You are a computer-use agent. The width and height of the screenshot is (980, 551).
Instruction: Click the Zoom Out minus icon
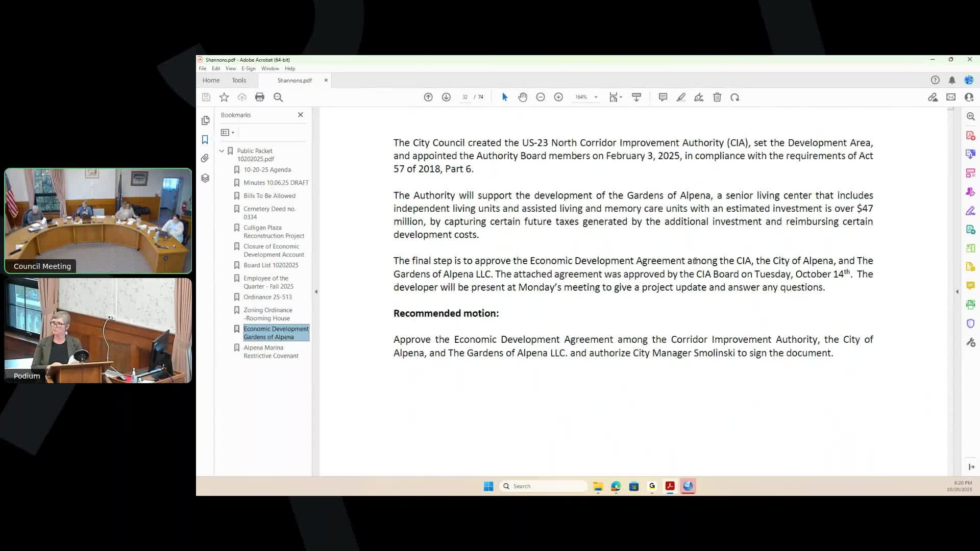541,97
